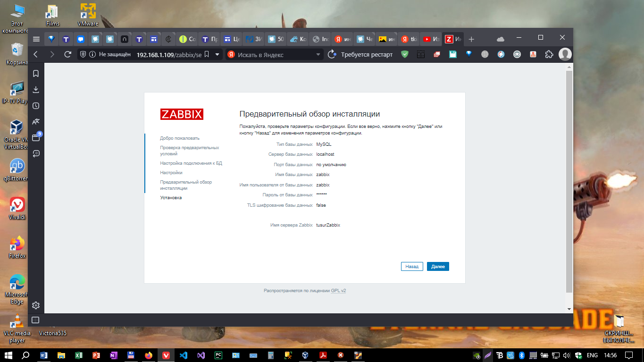Image resolution: width=644 pixels, height=362 pixels.
Task: Open VLC media player desktop shortcut
Action: 17,328
